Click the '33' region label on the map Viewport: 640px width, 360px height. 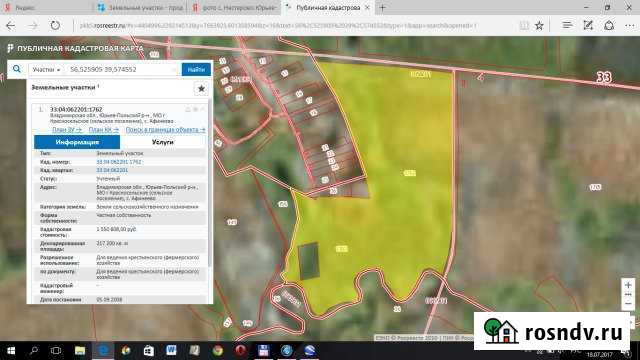(604, 77)
